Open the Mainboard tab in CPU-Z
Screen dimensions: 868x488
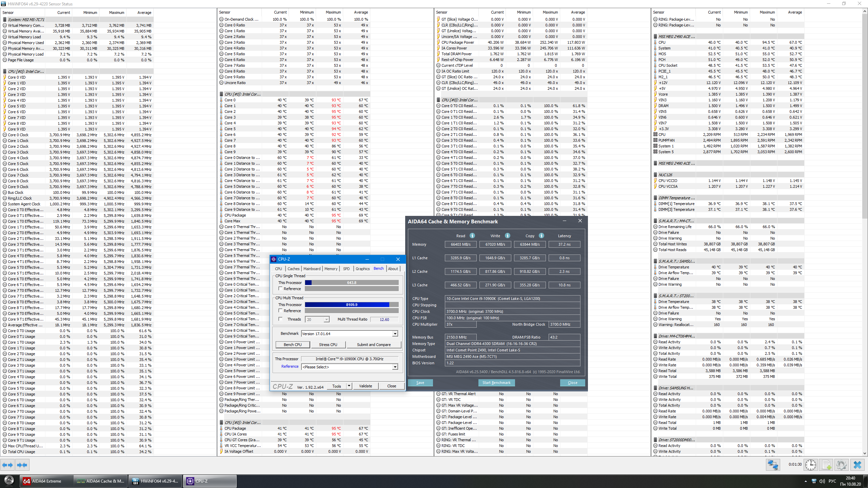(312, 269)
